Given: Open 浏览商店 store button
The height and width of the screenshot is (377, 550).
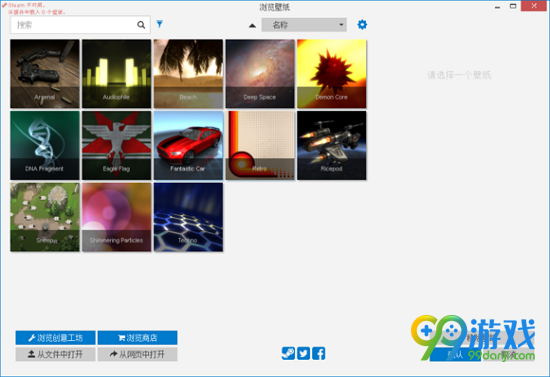Looking at the screenshot, I should pos(138,338).
